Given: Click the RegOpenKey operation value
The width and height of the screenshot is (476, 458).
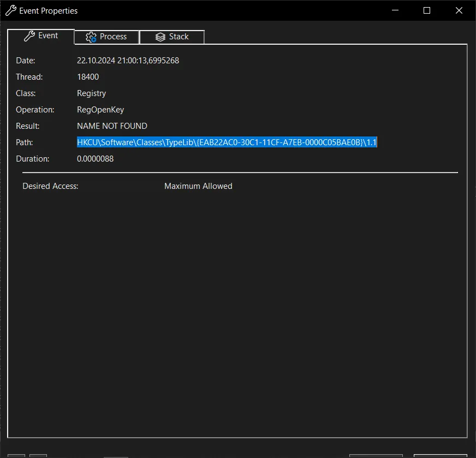Looking at the screenshot, I should pos(100,110).
